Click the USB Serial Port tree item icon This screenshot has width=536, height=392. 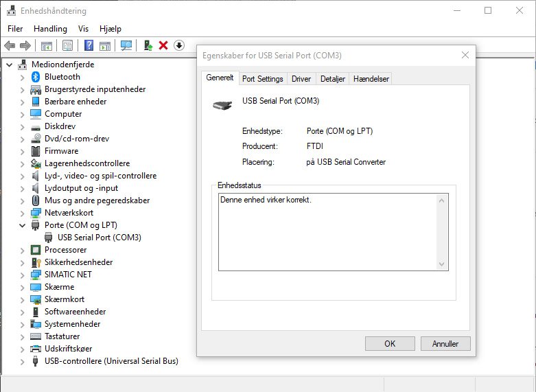click(x=49, y=238)
